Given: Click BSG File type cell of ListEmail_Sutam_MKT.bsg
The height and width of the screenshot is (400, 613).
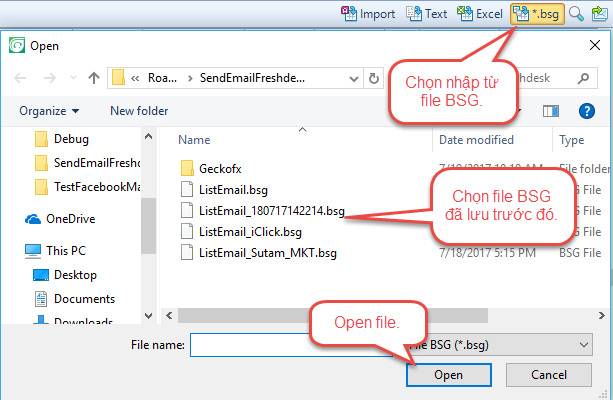Looking at the screenshot, I should (580, 253).
